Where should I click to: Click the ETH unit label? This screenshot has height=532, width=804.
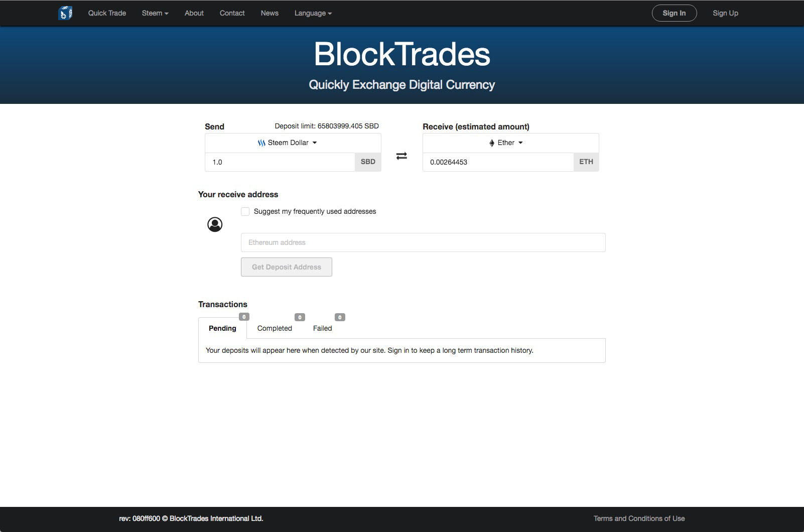586,162
